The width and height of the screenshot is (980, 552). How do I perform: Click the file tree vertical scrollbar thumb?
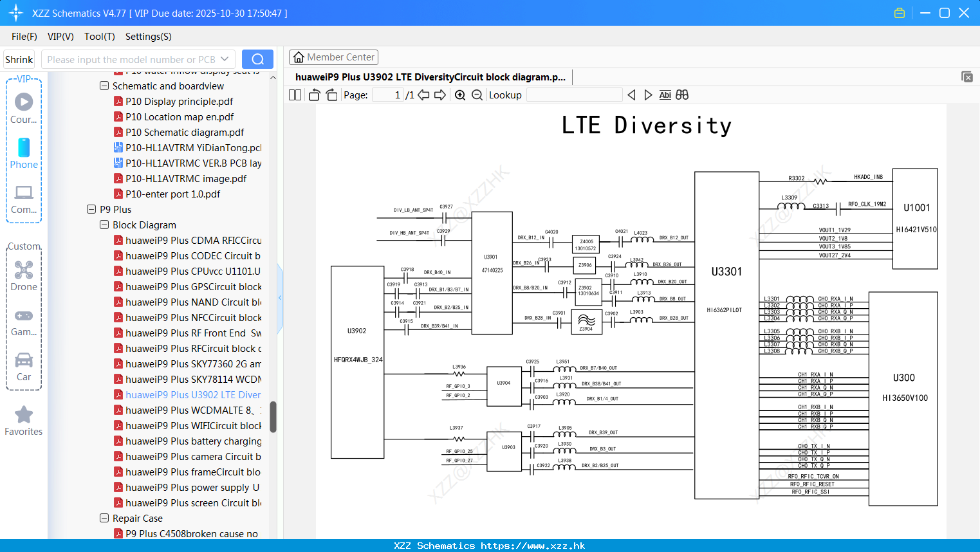pos(273,417)
